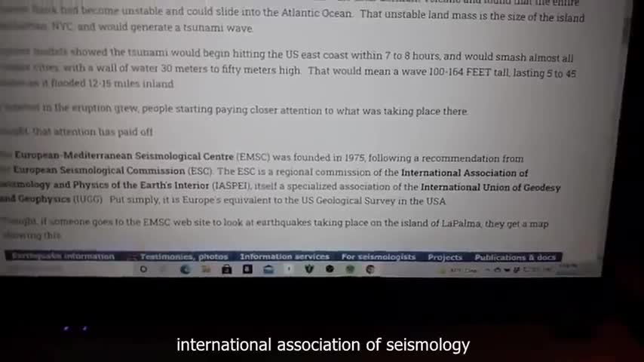644x362 pixels.
Task: Click the word LaPalma in the article
Action: coord(461,223)
